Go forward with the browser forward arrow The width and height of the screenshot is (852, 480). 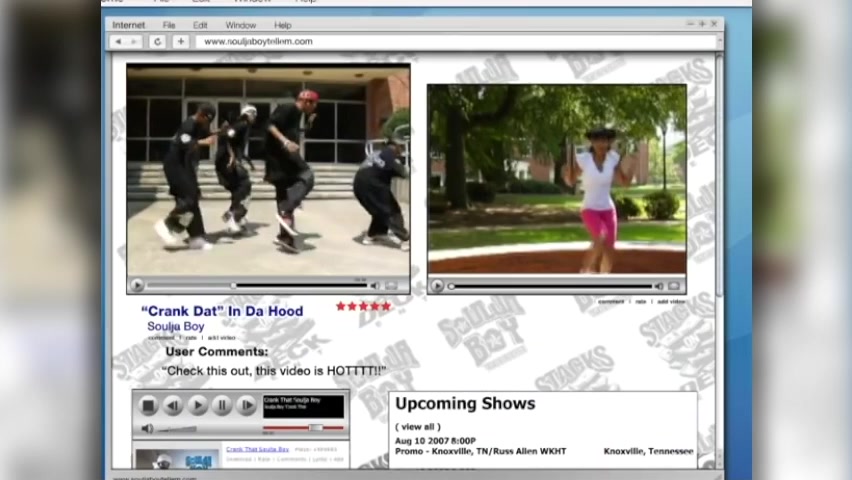point(134,41)
